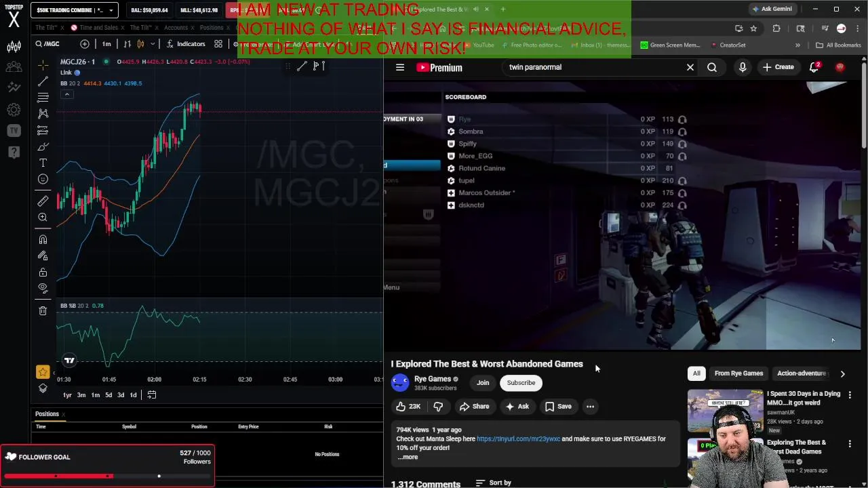Select the trend line drawing tool
This screenshot has height=488, width=868.
pos(43,81)
